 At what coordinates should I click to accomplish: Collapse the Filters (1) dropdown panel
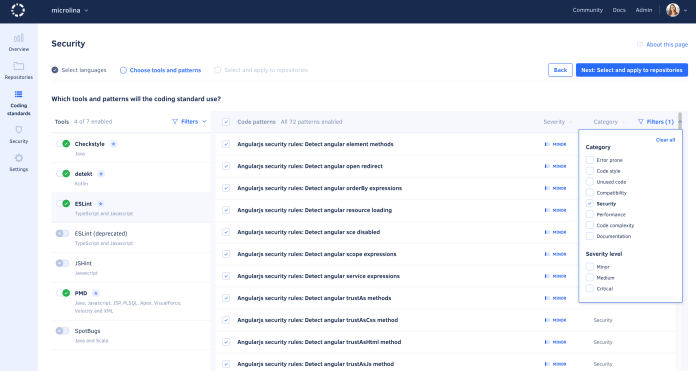click(x=660, y=122)
